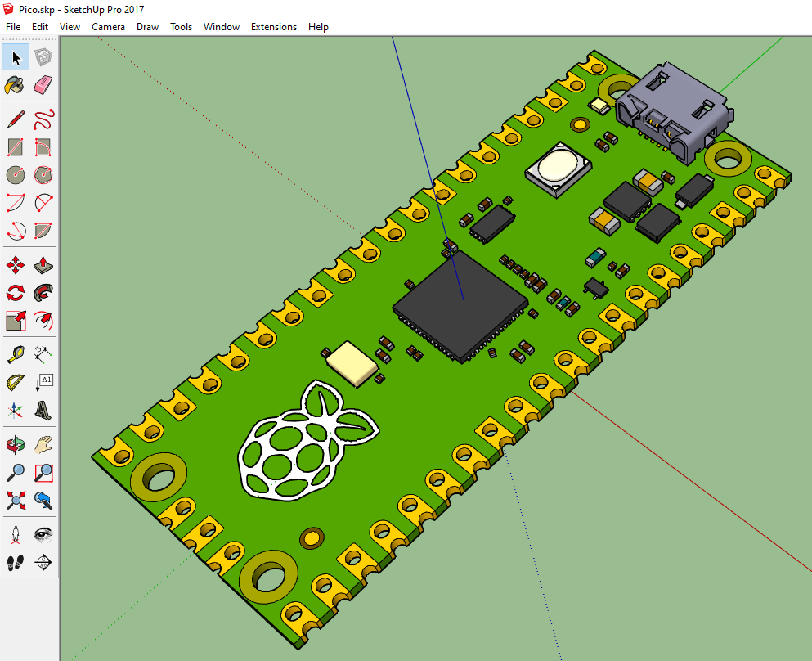Screen dimensions: 812x661
Task: Open the Window menu
Action: [221, 26]
